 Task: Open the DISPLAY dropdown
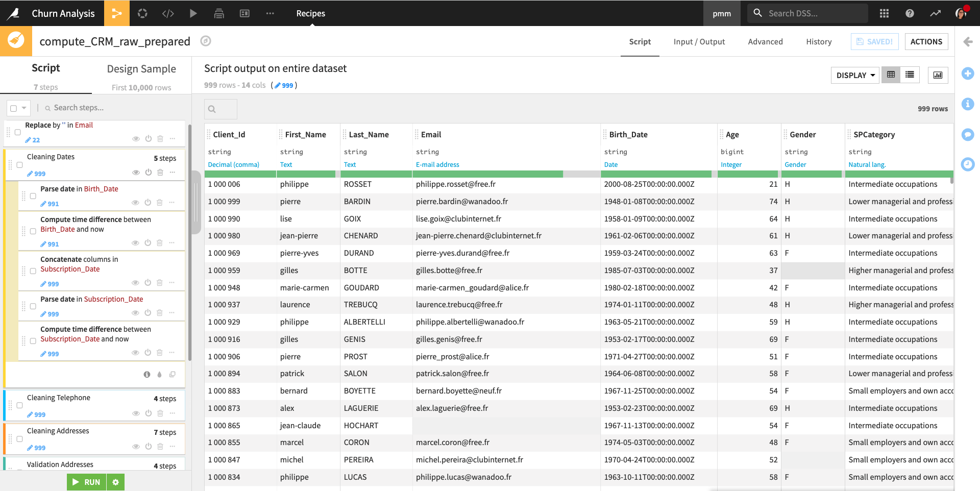pos(854,75)
